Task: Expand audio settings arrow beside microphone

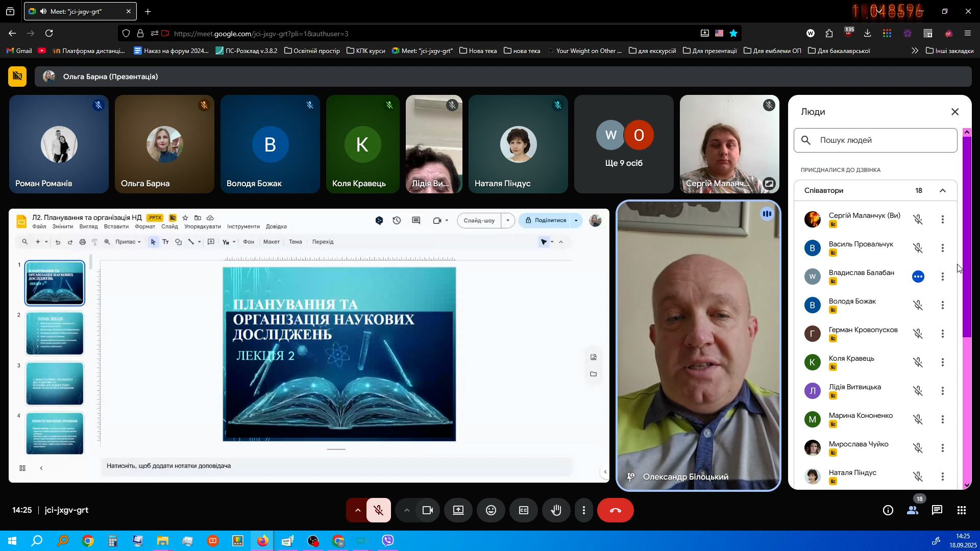Action: pos(358,510)
